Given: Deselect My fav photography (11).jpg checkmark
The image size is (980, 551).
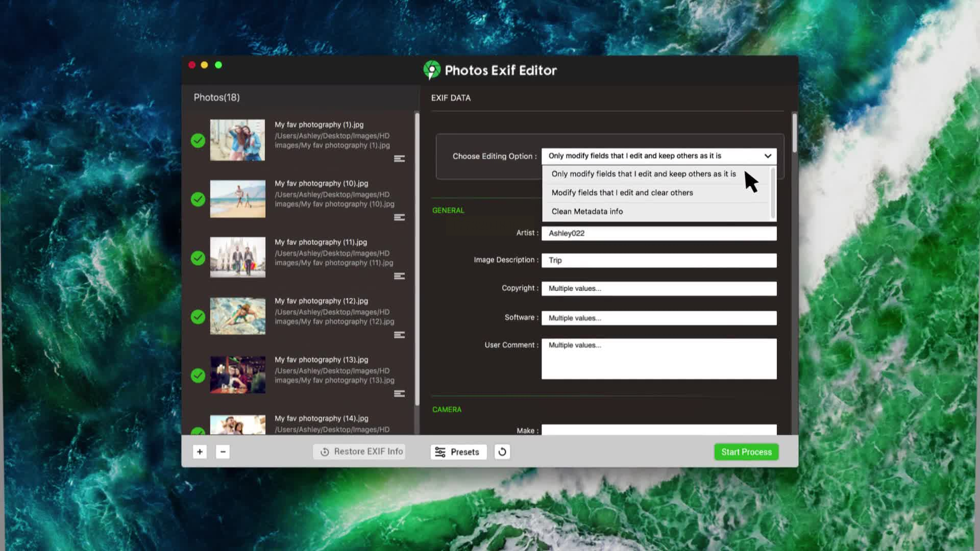Looking at the screenshot, I should coord(198,258).
